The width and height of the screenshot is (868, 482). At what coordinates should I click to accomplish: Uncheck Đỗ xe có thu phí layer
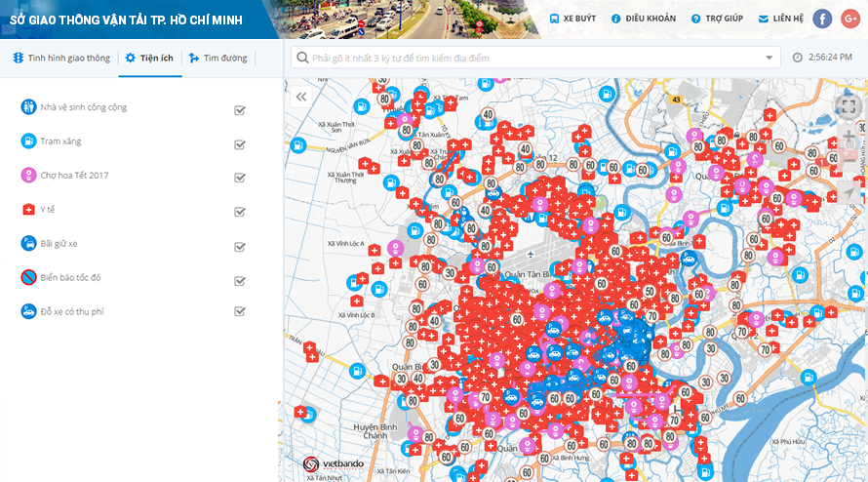[x=240, y=311]
